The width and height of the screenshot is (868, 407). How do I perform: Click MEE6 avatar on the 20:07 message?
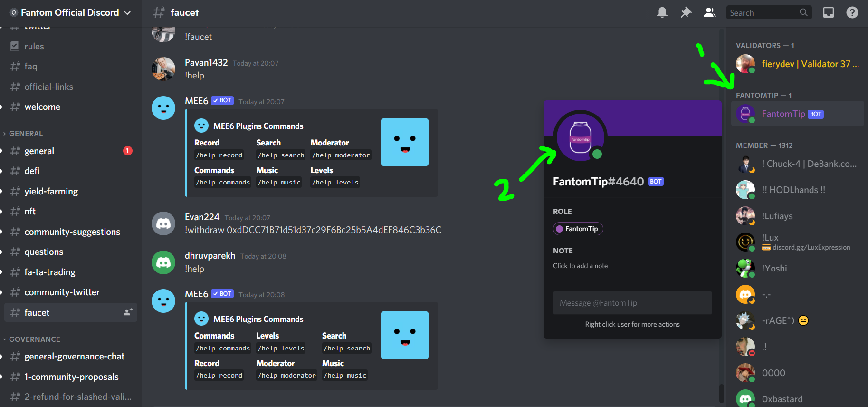click(163, 108)
